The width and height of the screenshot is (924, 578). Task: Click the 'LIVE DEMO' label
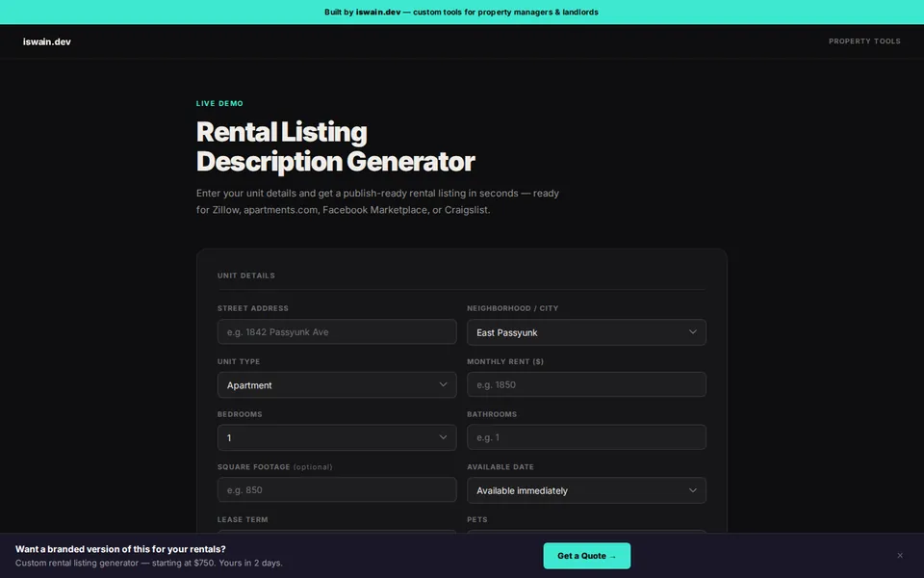click(219, 103)
